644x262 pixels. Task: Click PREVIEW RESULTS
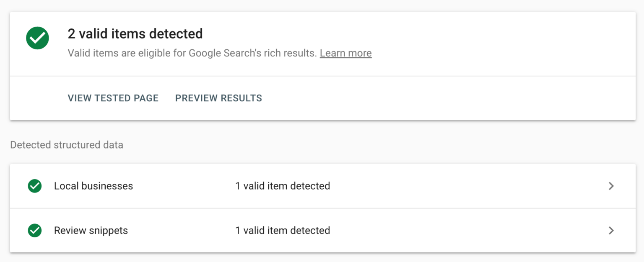(x=218, y=98)
